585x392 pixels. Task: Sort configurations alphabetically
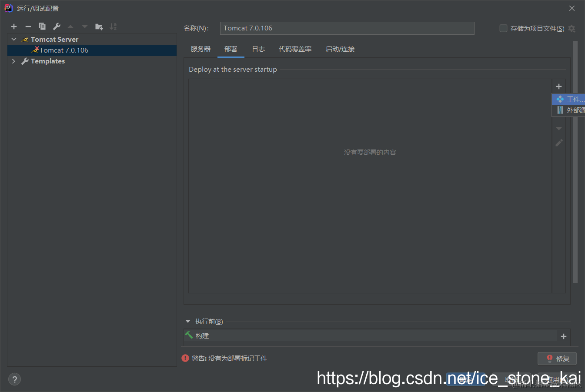[x=113, y=27]
